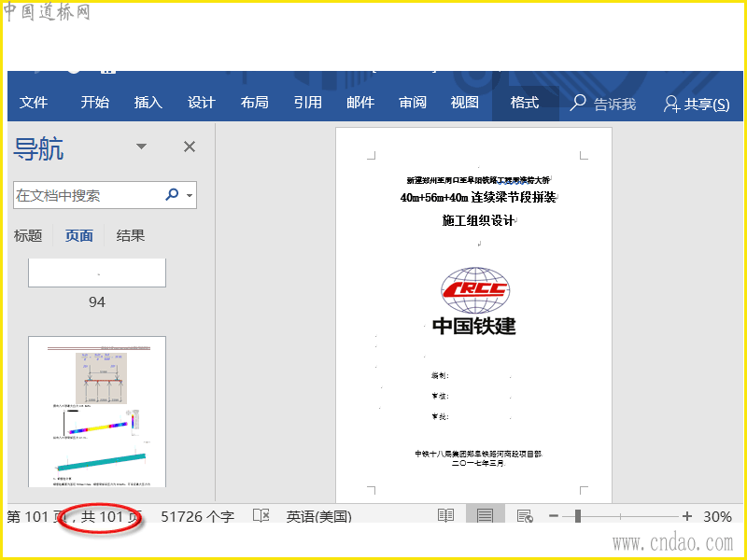The width and height of the screenshot is (747, 560).
Task: Open the 视图 ribbon tab
Action: point(464,102)
